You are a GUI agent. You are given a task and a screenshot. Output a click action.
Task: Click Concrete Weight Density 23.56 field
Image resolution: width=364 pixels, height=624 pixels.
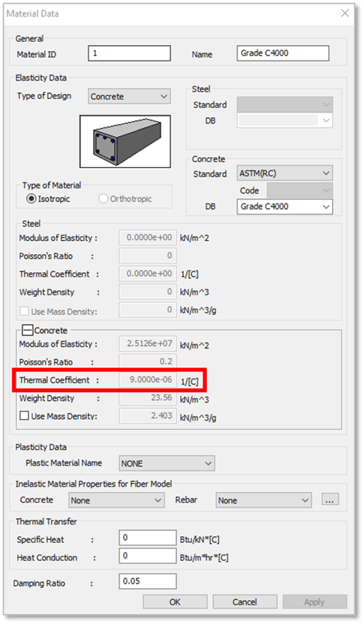[x=147, y=398]
